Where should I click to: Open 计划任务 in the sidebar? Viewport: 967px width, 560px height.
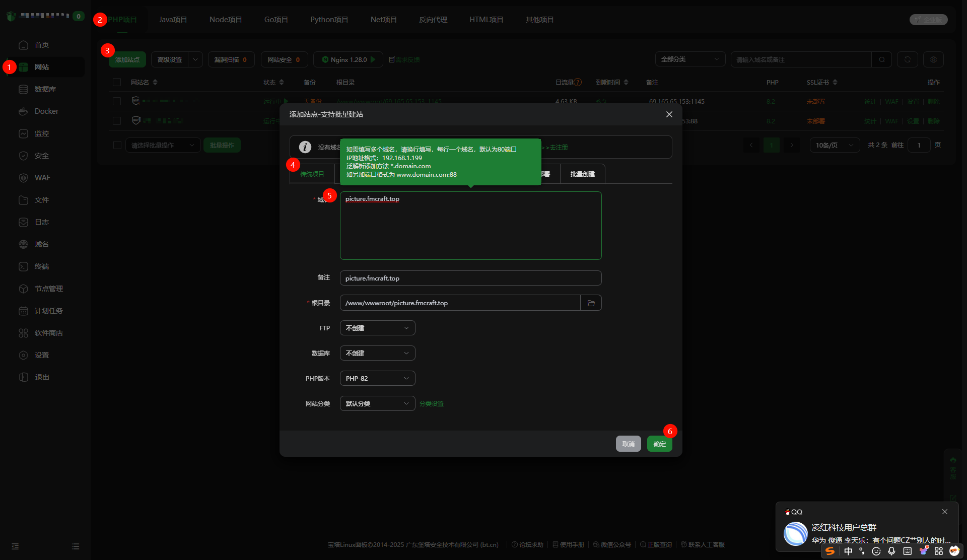pyautogui.click(x=48, y=311)
